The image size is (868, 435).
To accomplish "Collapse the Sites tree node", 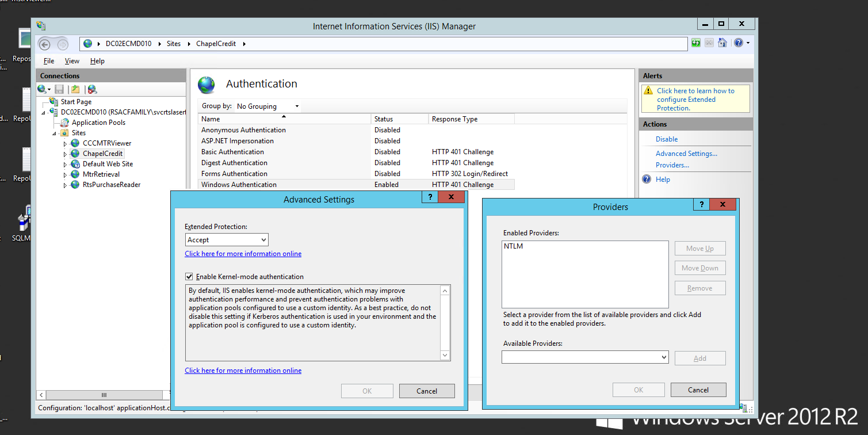I will [55, 133].
